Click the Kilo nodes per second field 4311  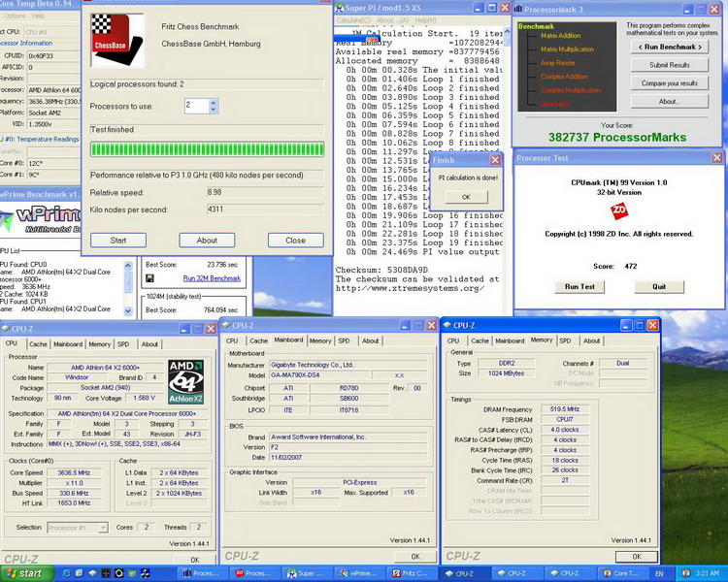(x=265, y=210)
